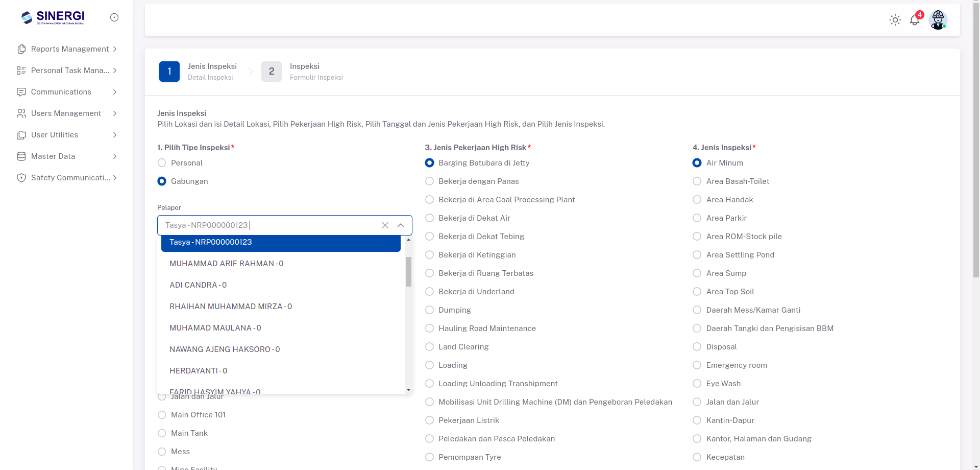Click the step 2 number badge
The height and width of the screenshot is (470, 980).
(272, 72)
